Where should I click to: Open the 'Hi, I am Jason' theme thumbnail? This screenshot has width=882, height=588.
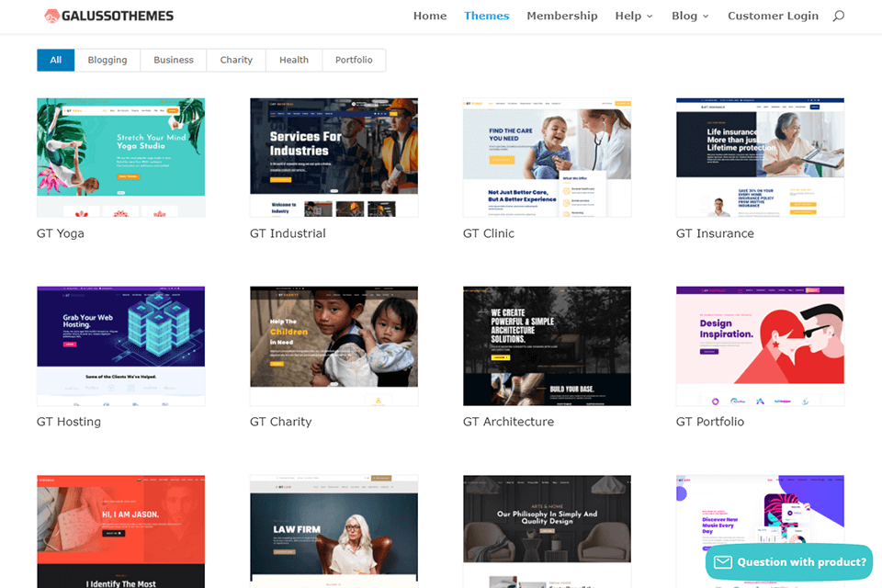point(121,531)
